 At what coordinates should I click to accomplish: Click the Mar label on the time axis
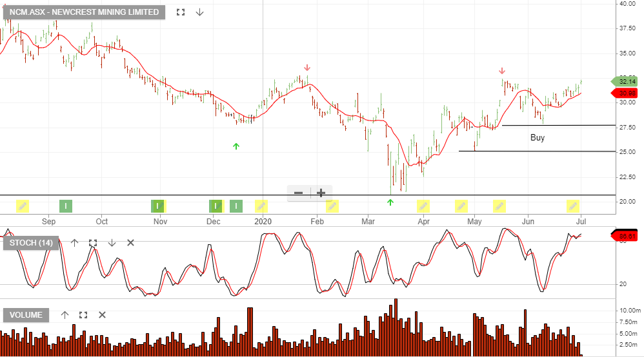tap(368, 222)
